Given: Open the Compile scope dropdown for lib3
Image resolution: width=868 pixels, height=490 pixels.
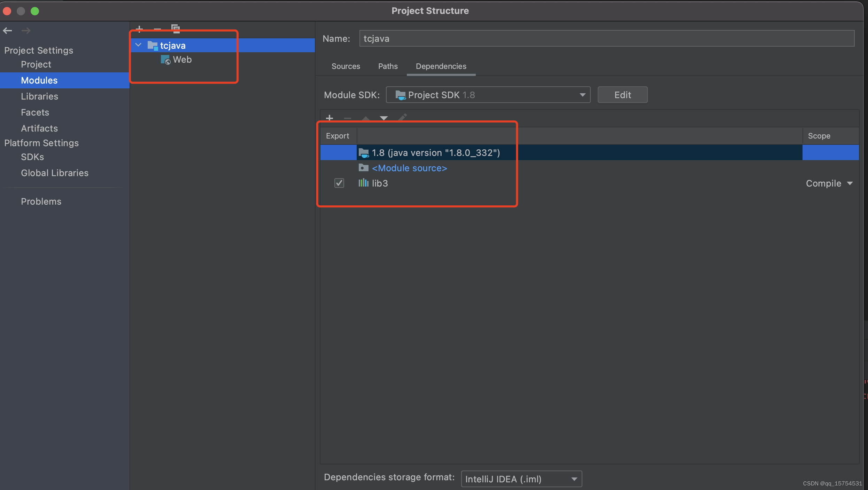Looking at the screenshot, I should pyautogui.click(x=829, y=183).
